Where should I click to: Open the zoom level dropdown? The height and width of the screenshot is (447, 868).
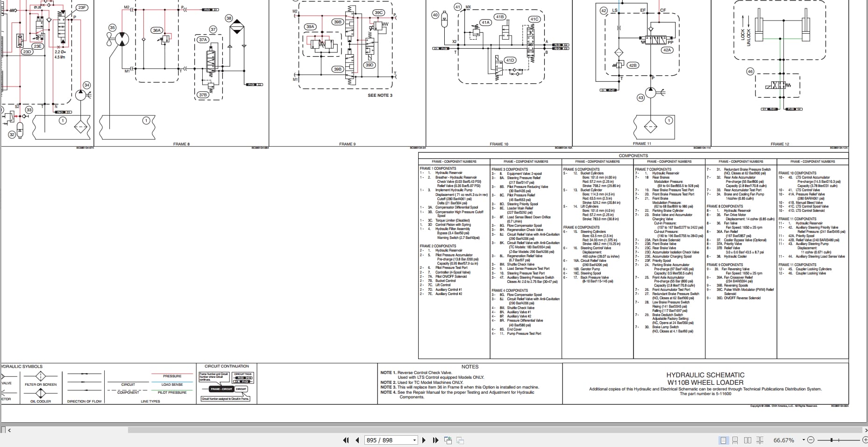[804, 440]
